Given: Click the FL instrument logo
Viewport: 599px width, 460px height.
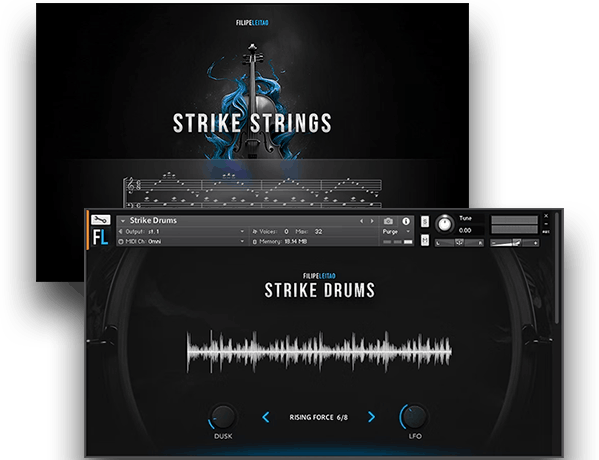Looking at the screenshot, I should [x=100, y=238].
